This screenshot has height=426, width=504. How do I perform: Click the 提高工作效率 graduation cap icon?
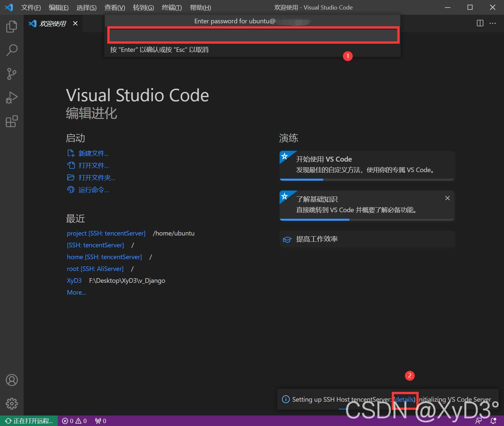pyautogui.click(x=287, y=239)
